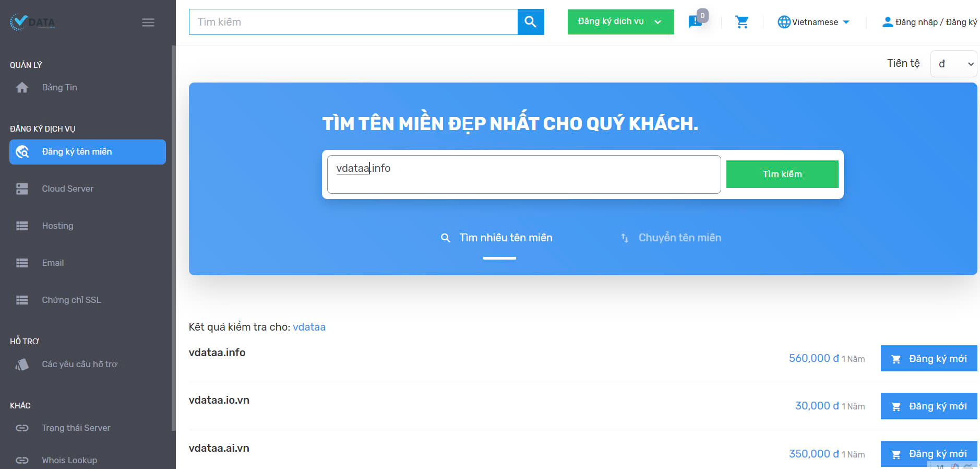Open Bảng Tin in sidebar
This screenshot has width=980, height=469.
coord(88,87)
